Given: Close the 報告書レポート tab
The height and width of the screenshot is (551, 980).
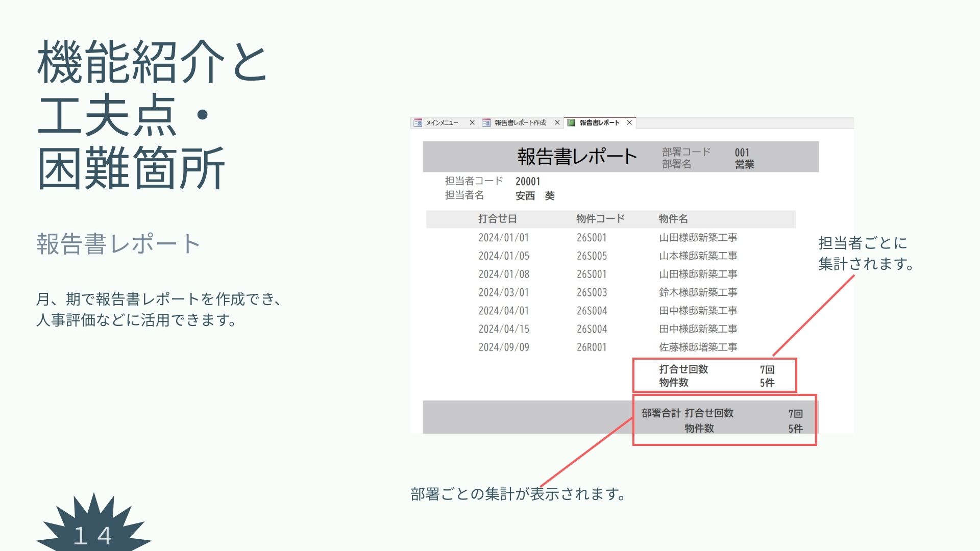Looking at the screenshot, I should click(629, 123).
